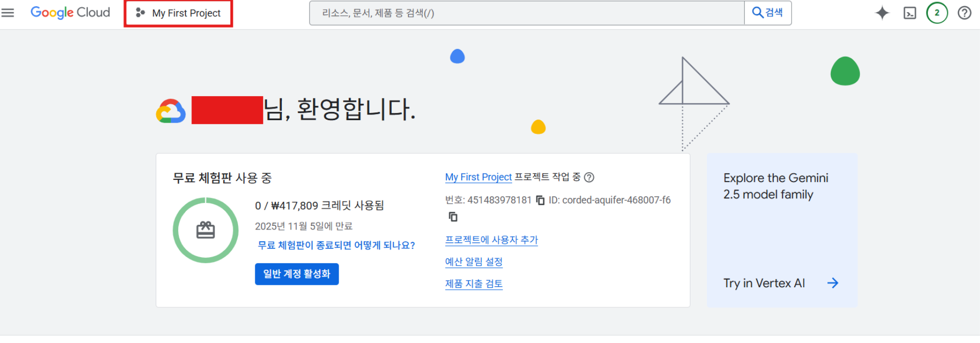Activate Cloud Shell terminal icon
Image resolution: width=980 pixels, height=343 pixels.
910,13
